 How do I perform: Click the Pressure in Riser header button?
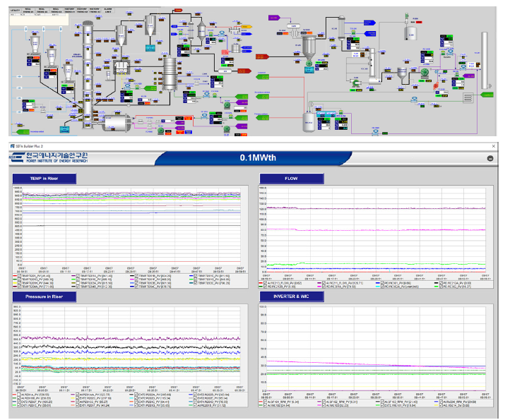(x=45, y=296)
